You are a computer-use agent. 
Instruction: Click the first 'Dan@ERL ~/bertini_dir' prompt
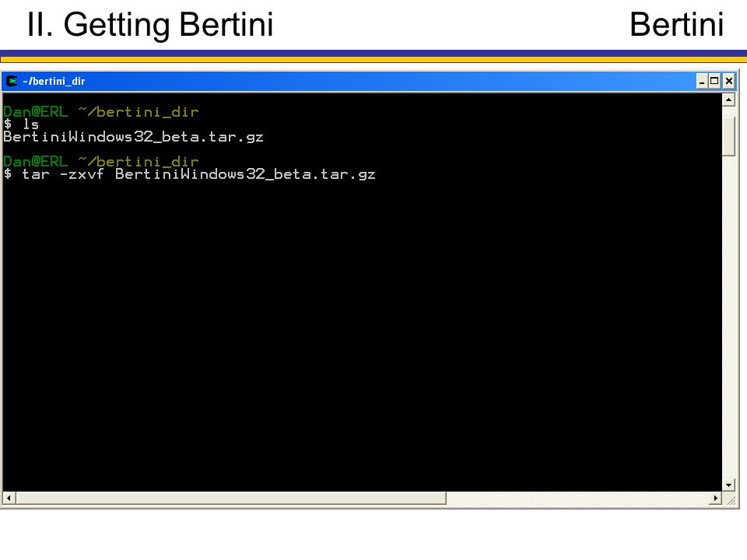101,112
